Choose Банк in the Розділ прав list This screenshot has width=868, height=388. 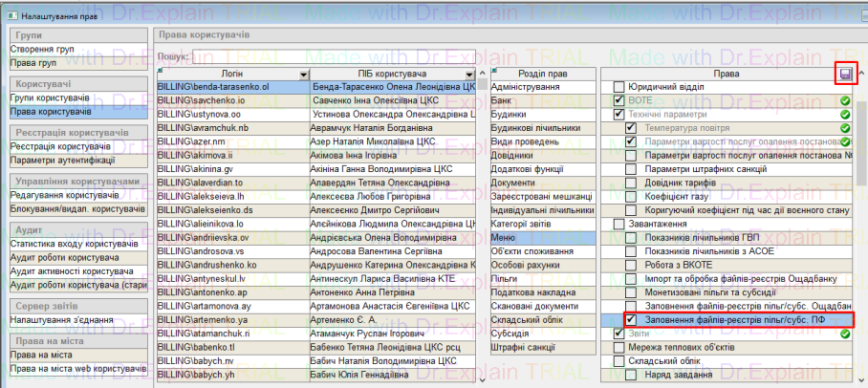pyautogui.click(x=502, y=100)
